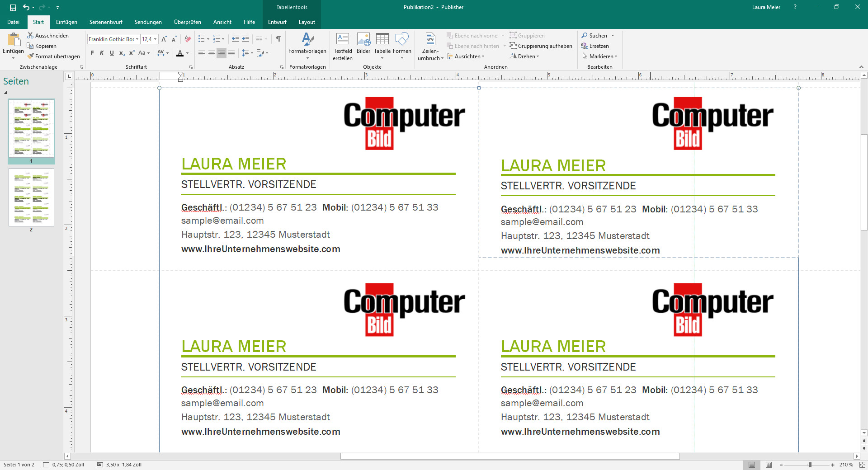Screen dimensions: 868x470
Task: Align text left
Action: tap(202, 53)
